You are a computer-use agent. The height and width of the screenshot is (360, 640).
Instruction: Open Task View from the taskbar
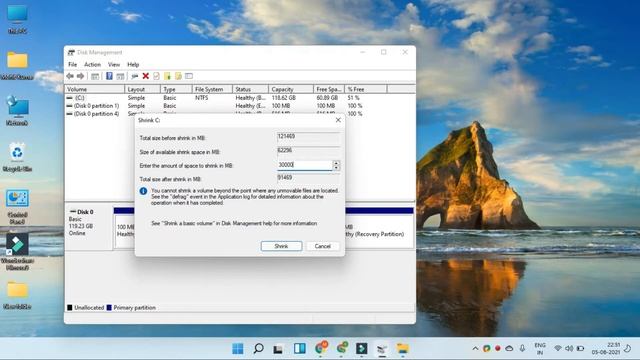(278, 349)
